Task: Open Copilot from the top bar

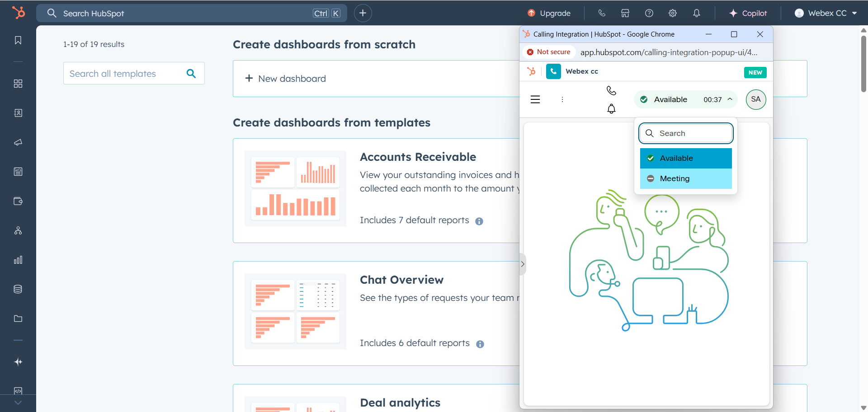Action: click(748, 13)
